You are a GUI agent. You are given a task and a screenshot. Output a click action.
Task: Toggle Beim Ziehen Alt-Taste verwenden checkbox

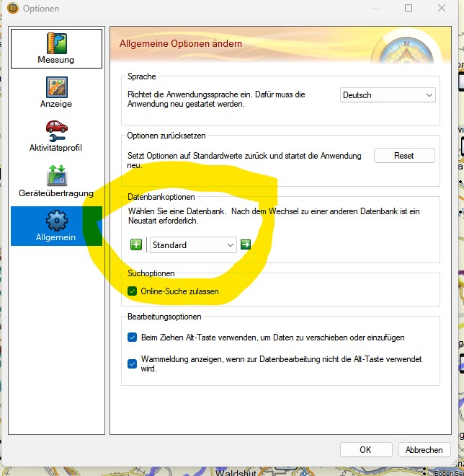tap(133, 338)
